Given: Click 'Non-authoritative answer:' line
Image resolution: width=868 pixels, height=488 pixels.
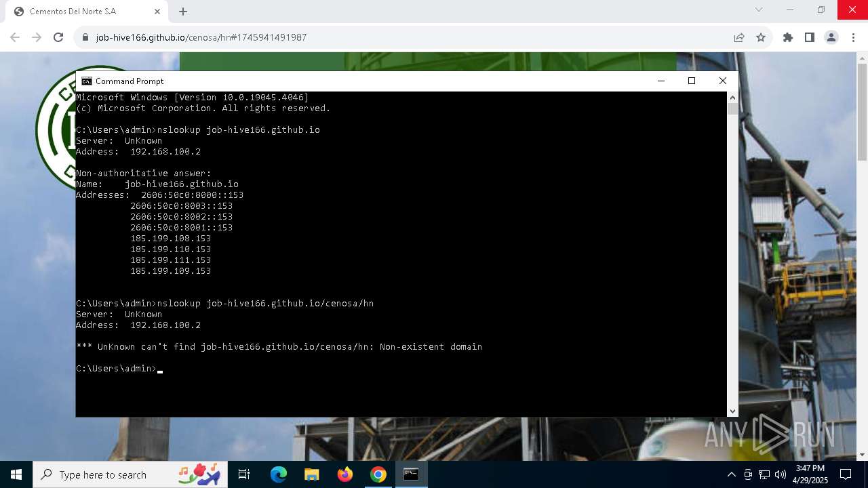Looking at the screenshot, I should click(x=144, y=174).
